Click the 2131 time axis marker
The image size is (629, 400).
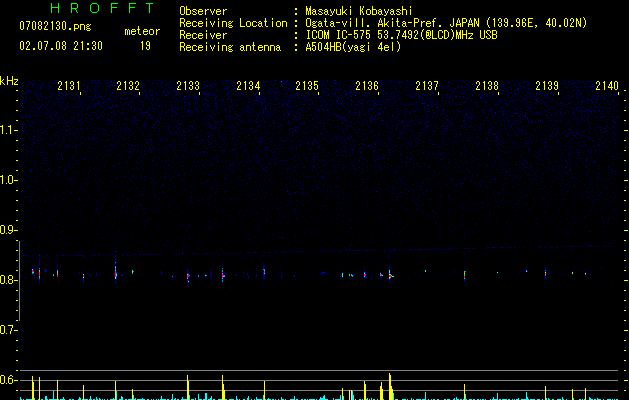tap(69, 85)
